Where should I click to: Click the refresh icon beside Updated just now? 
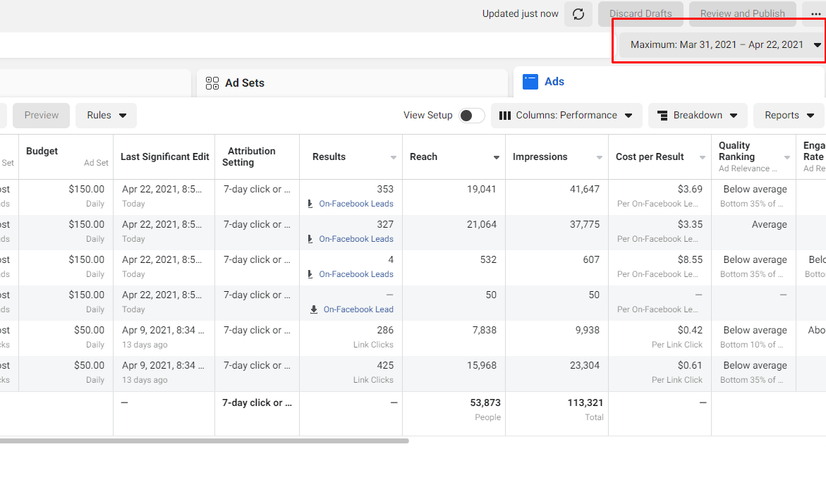point(578,14)
